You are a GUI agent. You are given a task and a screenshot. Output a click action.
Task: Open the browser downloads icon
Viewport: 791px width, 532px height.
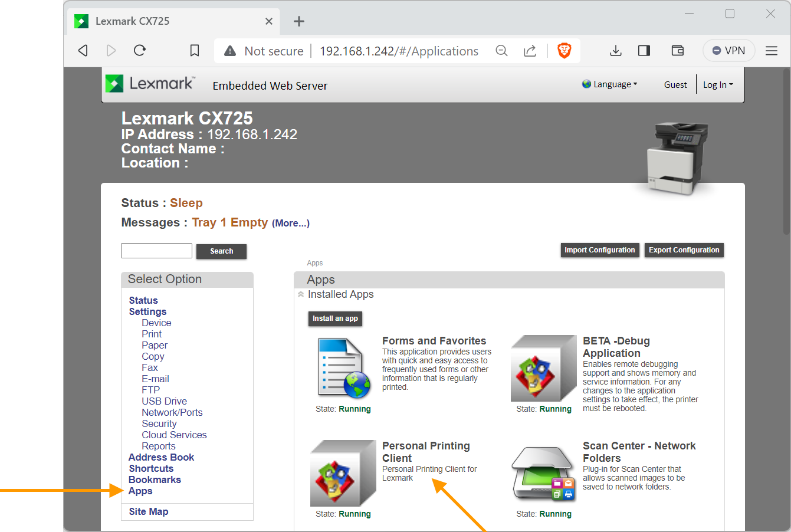(616, 51)
